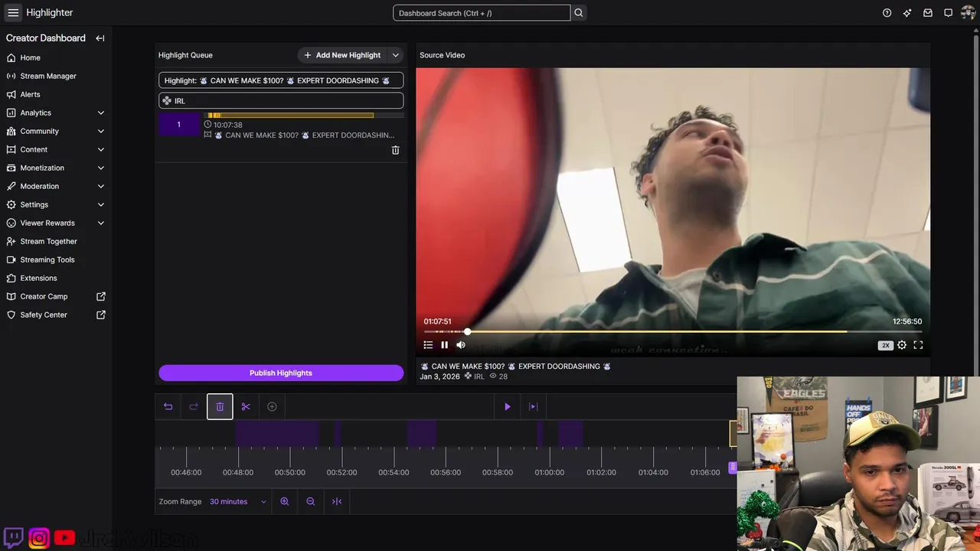
Task: Open Creator Camp external link icon
Action: coord(101,296)
